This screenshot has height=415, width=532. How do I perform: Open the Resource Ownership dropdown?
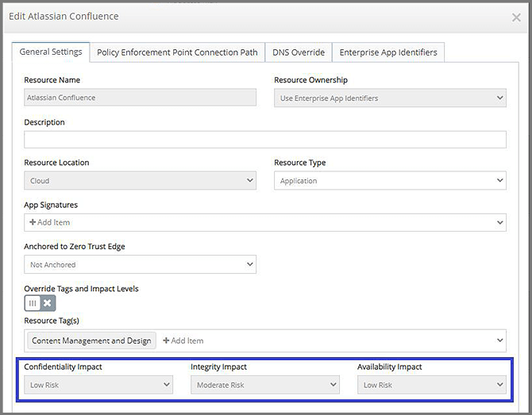pos(390,98)
